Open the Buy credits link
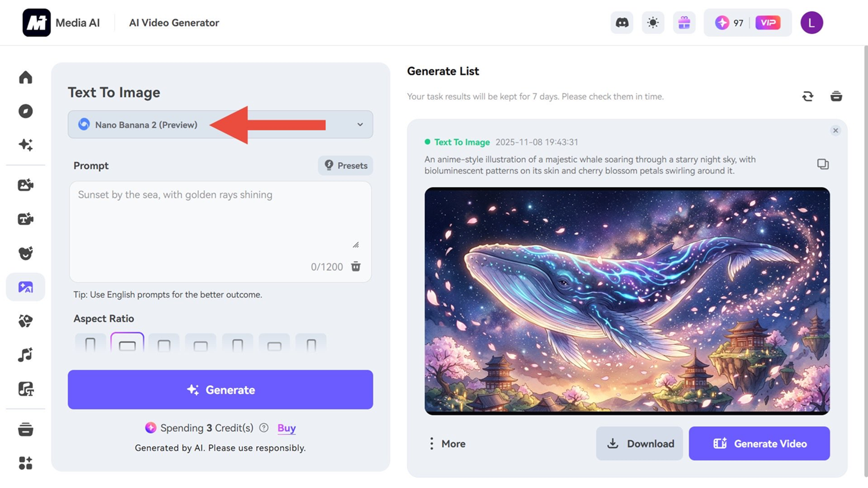868x488 pixels. tap(286, 428)
